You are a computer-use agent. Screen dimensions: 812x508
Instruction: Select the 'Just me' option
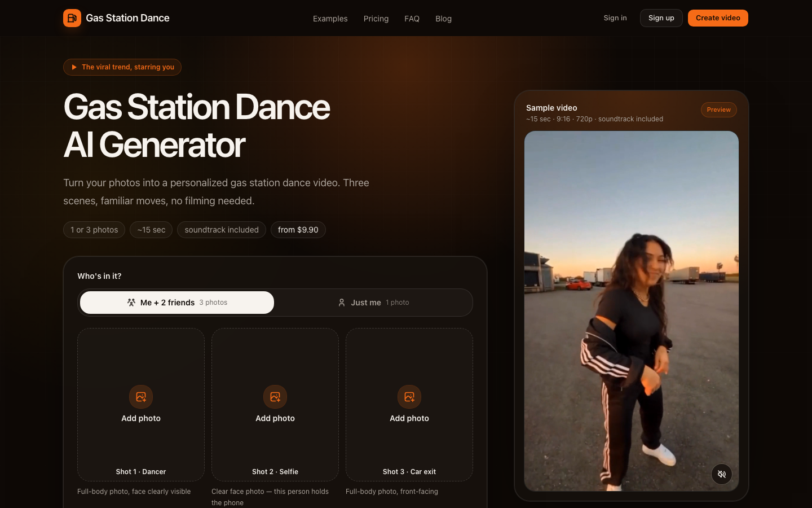373,303
